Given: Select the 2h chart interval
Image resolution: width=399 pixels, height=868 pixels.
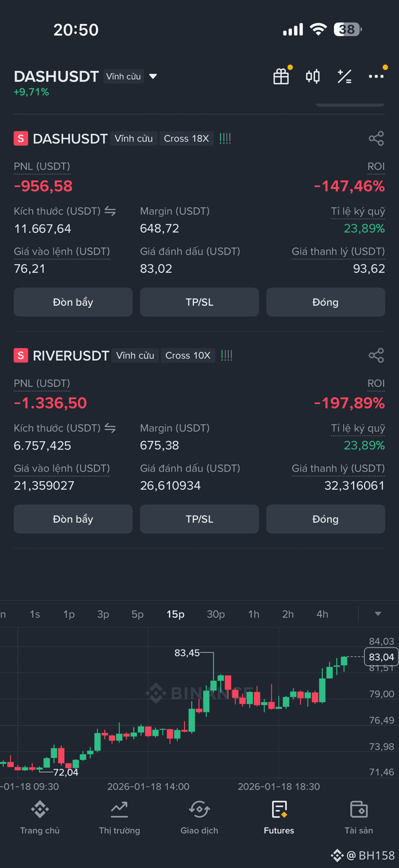Looking at the screenshot, I should click(x=288, y=614).
